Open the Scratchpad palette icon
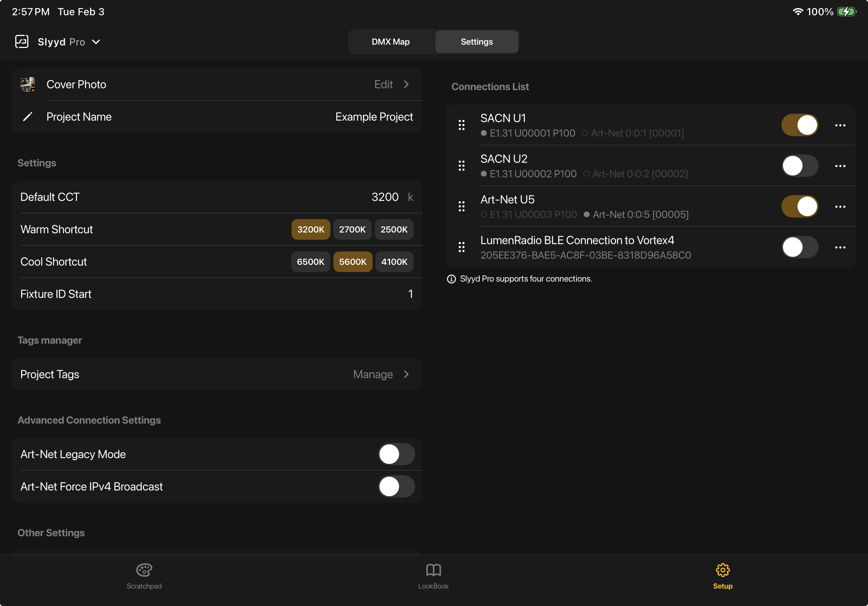The height and width of the screenshot is (606, 868). pyautogui.click(x=144, y=570)
